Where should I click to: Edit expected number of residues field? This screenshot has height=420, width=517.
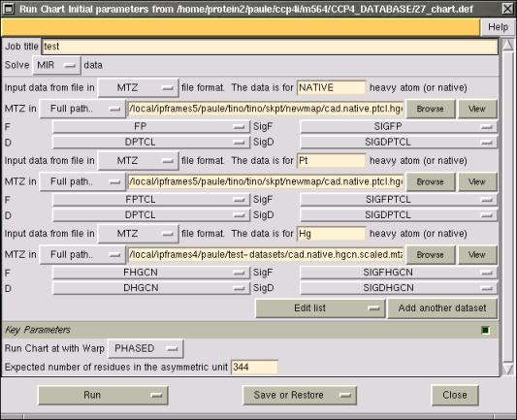[254, 368]
